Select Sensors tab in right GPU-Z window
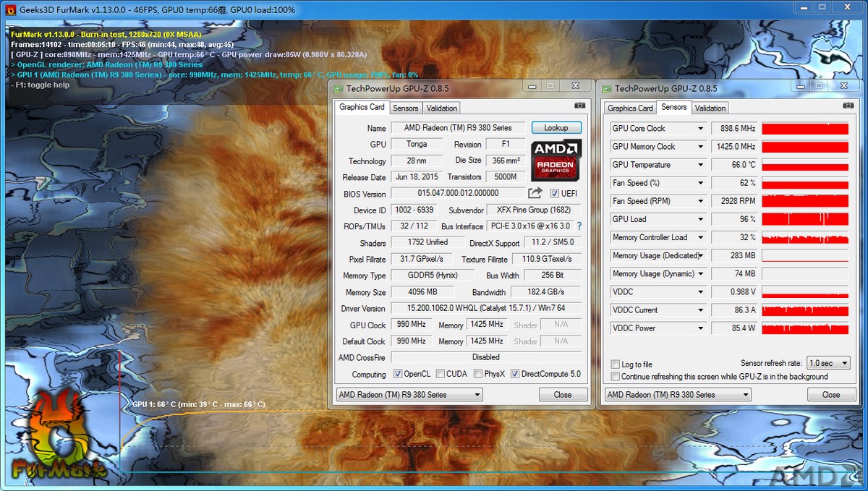 (x=674, y=107)
